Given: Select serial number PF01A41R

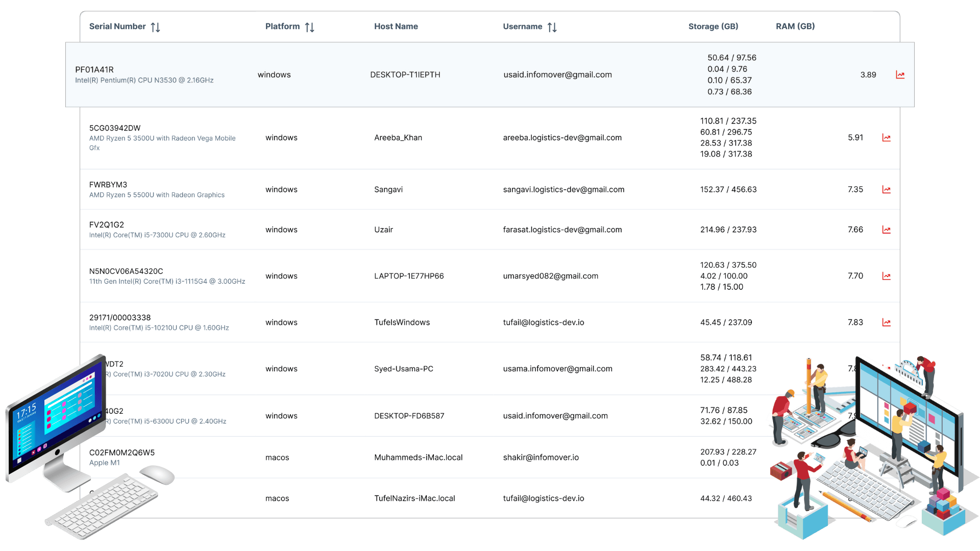Looking at the screenshot, I should click(94, 70).
